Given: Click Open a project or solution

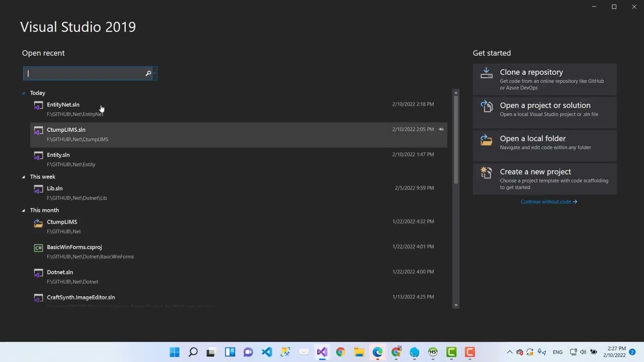Looking at the screenshot, I should pyautogui.click(x=544, y=113).
